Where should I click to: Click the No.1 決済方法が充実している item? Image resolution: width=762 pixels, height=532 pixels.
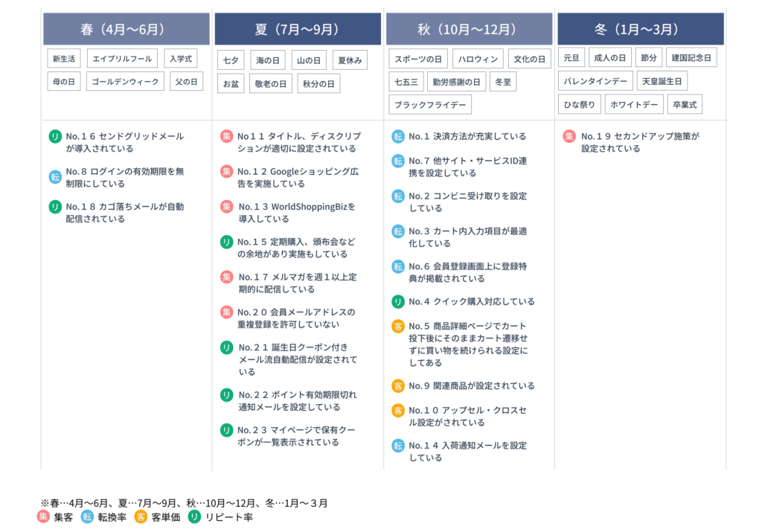tap(467, 136)
